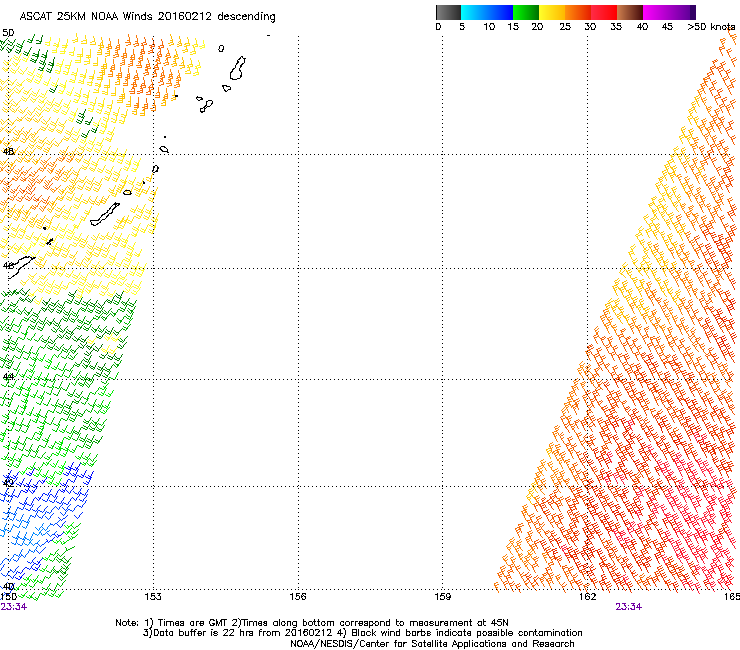740x650 pixels.
Task: Select the orange 25–30 knots color bar segment
Action: [x=578, y=12]
